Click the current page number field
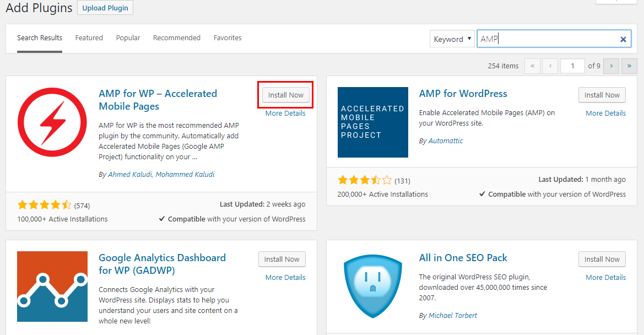644x335 pixels. (572, 66)
